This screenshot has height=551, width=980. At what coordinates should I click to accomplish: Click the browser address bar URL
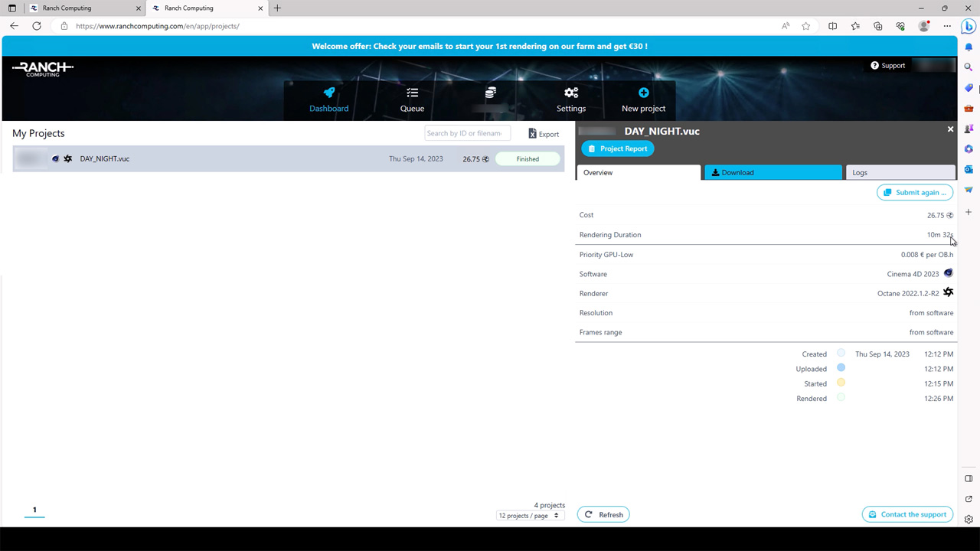(158, 26)
